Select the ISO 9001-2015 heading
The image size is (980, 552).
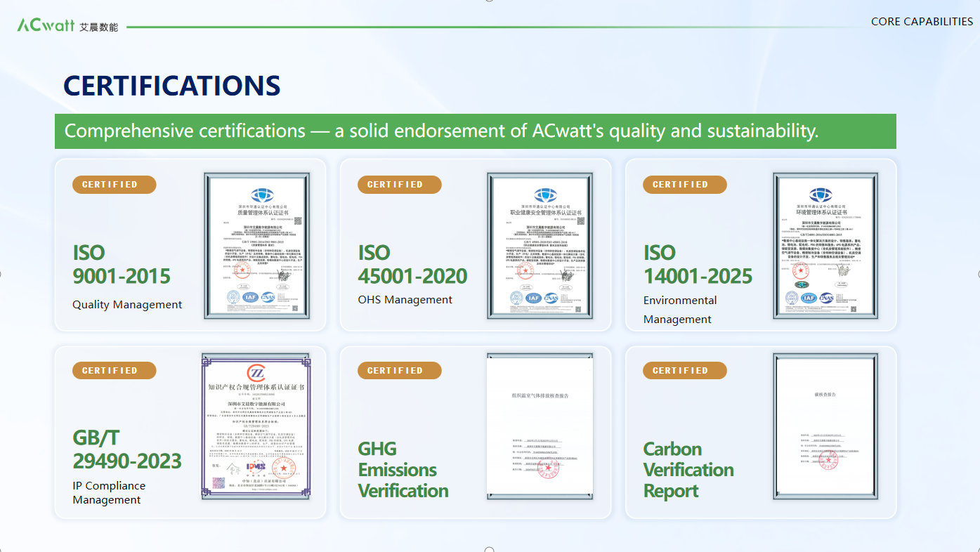coord(122,265)
